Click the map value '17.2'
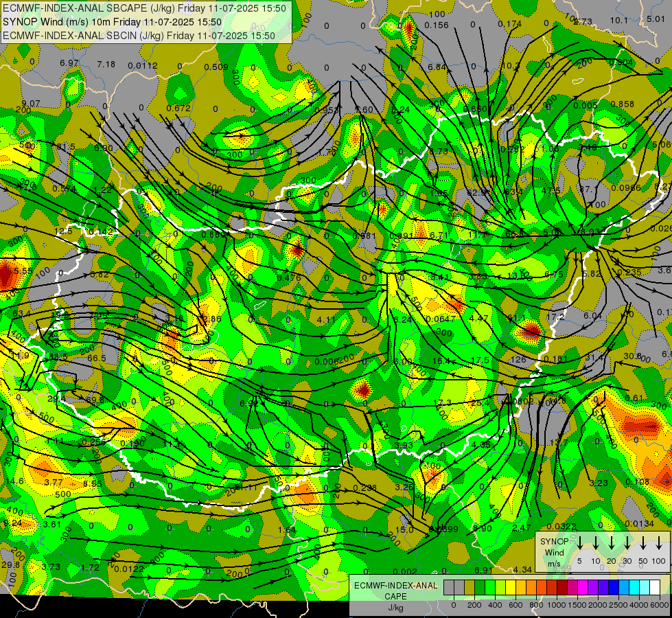 556,317
